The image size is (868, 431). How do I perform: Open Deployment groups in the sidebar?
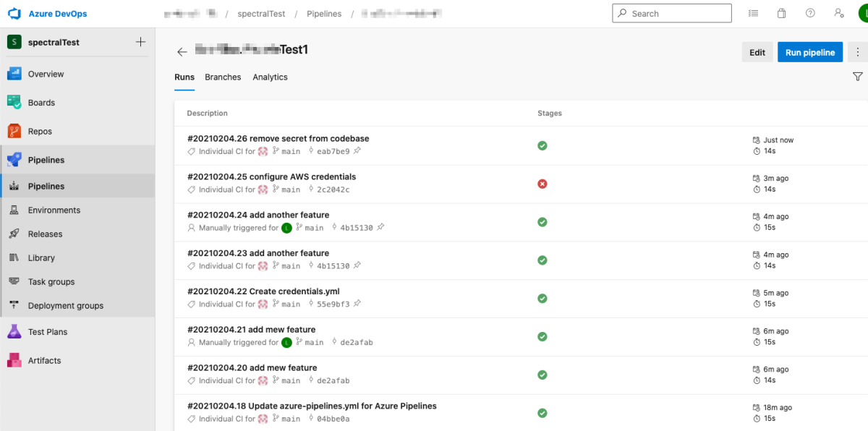pos(77,306)
